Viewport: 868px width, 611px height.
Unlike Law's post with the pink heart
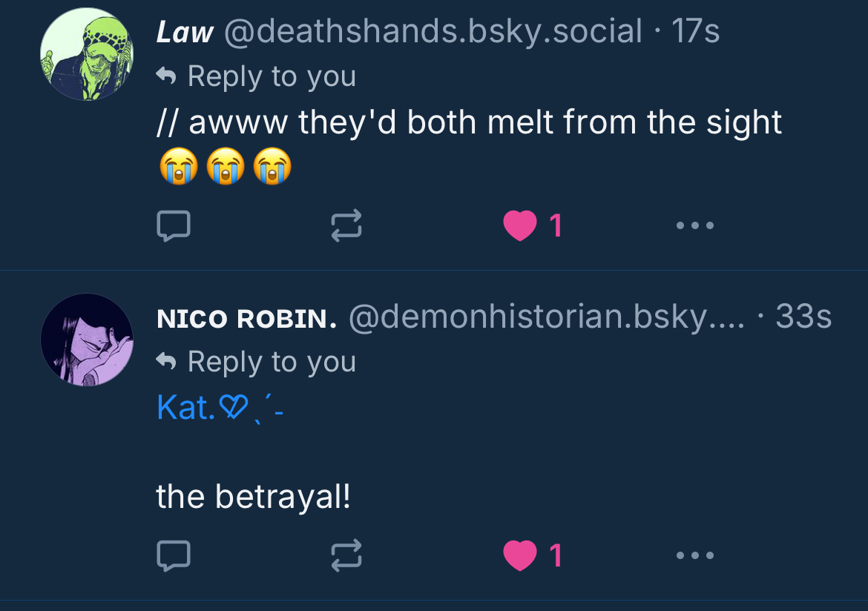520,225
